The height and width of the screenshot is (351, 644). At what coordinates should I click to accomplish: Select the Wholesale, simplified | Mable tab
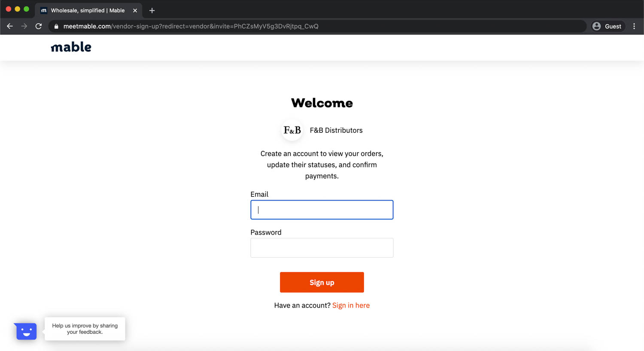point(88,10)
